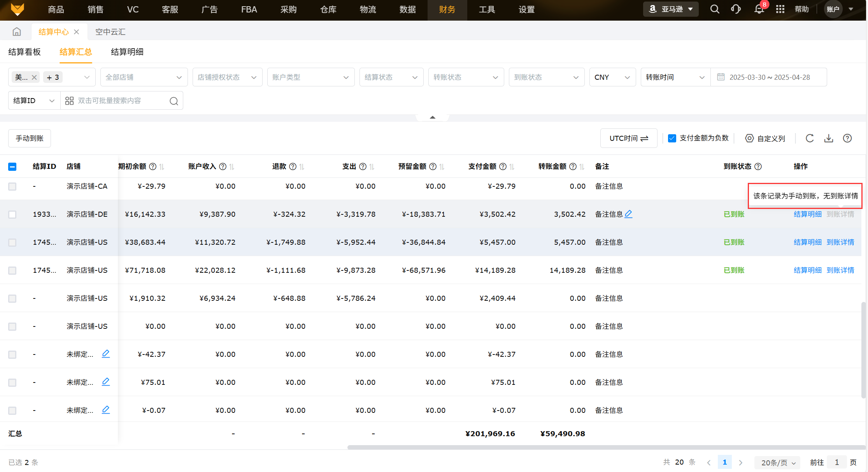
Task: Click the download export icon
Action: 829,138
